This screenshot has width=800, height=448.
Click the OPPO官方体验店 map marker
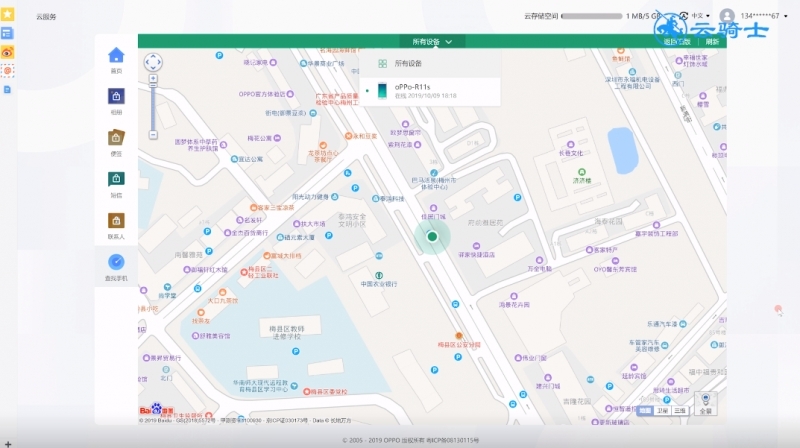[x=290, y=94]
